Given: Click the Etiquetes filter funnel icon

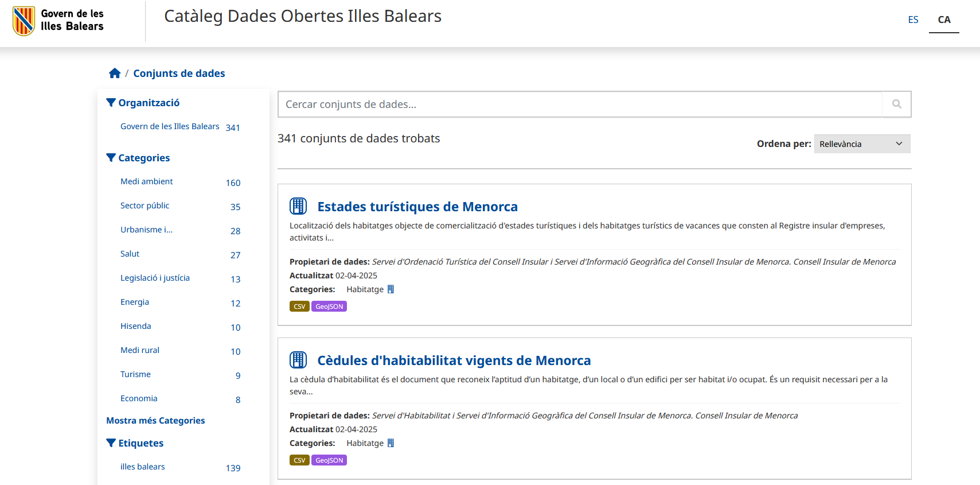Looking at the screenshot, I should [x=111, y=443].
